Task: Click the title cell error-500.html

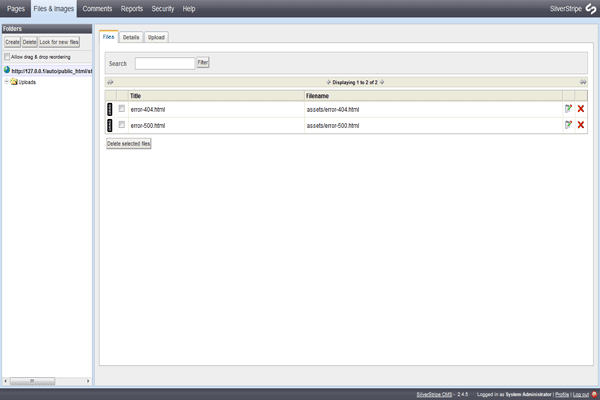Action: 148,126
